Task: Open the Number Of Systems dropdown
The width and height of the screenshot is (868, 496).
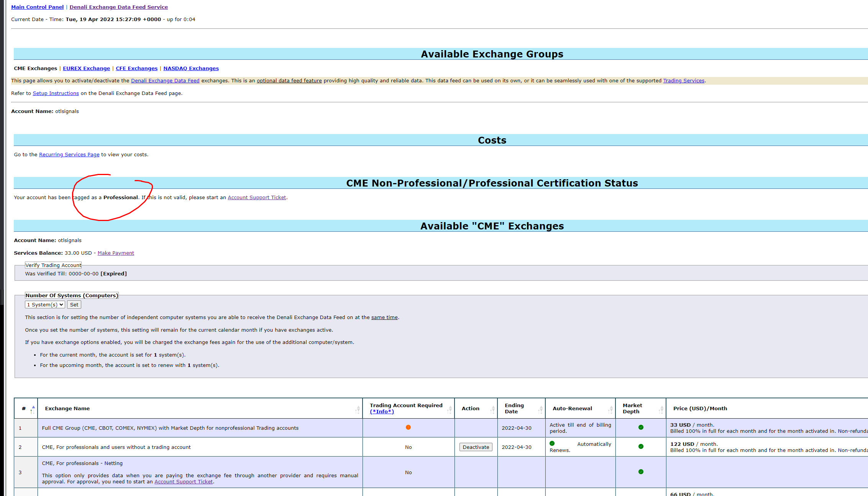Action: (x=45, y=305)
